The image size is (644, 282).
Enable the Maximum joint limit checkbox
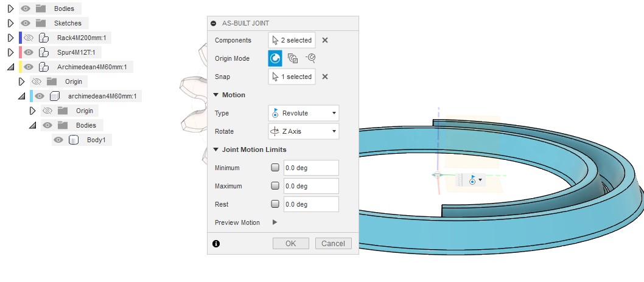pyautogui.click(x=275, y=186)
